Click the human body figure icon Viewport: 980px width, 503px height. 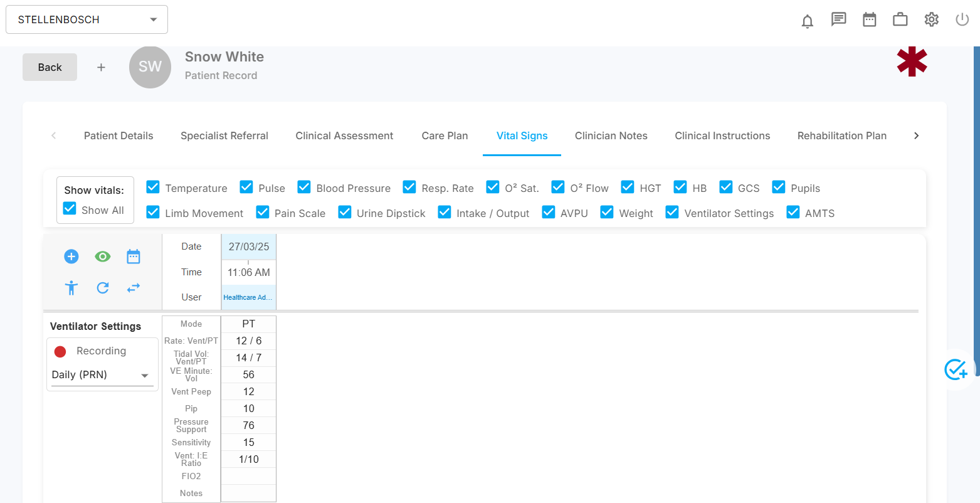[x=71, y=288]
